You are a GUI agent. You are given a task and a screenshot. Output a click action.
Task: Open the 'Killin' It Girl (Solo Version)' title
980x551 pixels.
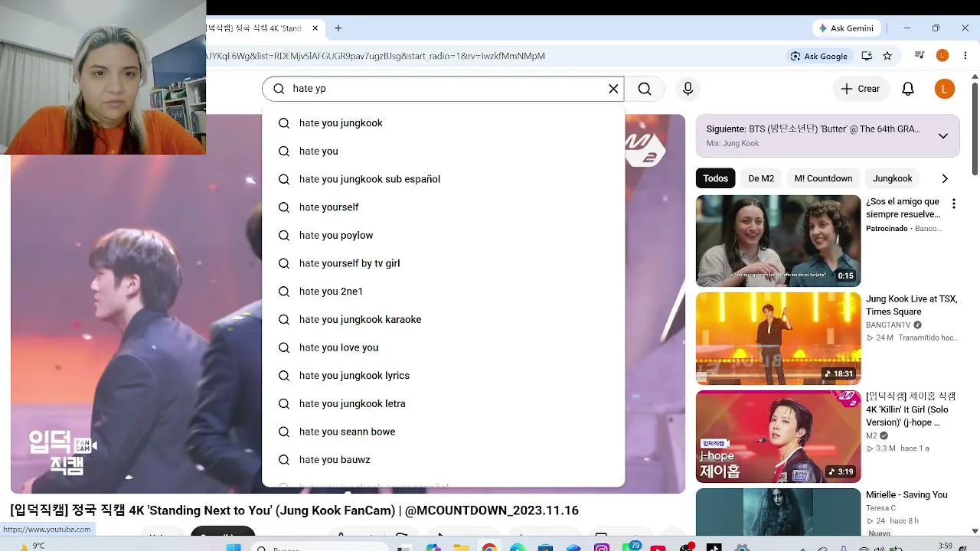[x=911, y=409]
